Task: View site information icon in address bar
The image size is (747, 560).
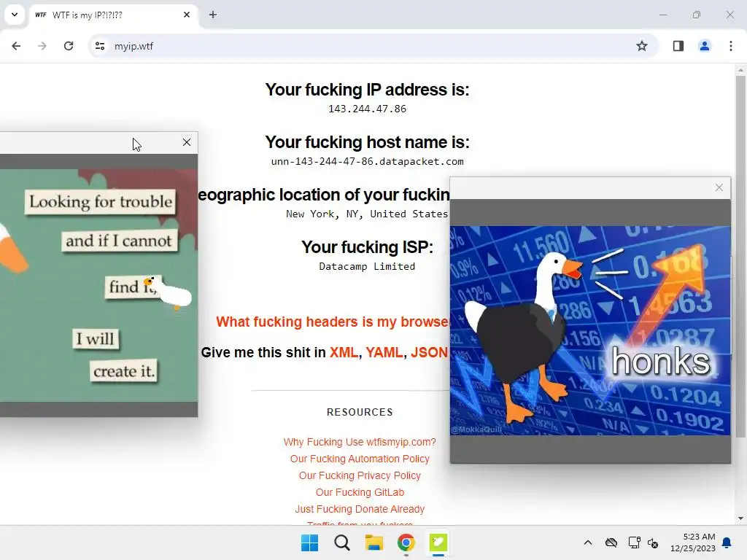Action: coord(100,46)
